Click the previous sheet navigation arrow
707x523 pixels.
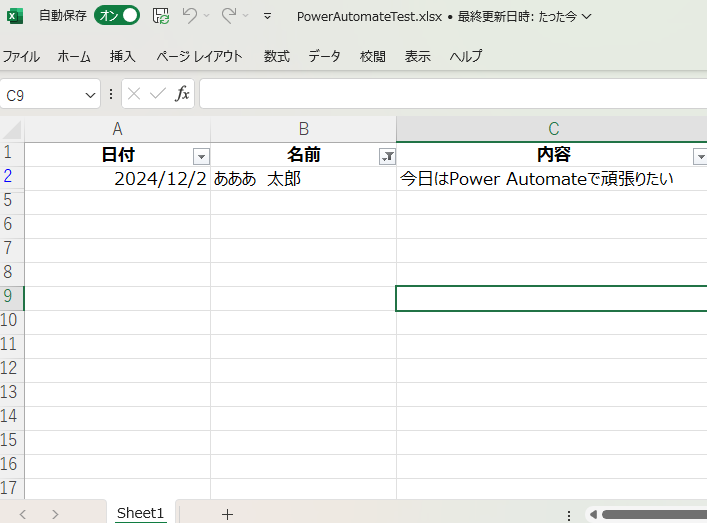coord(23,514)
